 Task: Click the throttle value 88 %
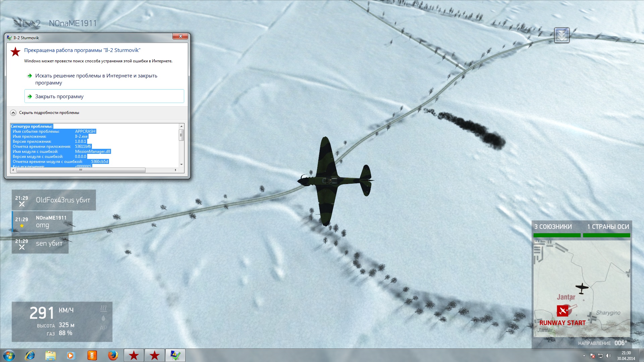(x=65, y=333)
